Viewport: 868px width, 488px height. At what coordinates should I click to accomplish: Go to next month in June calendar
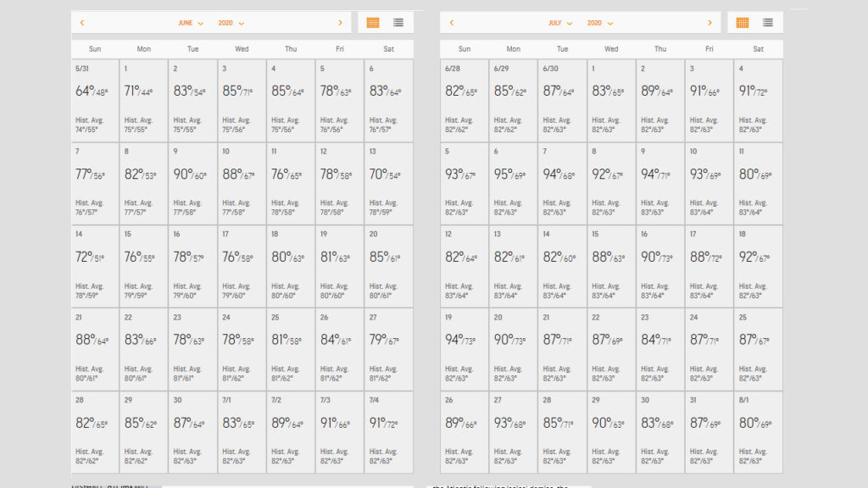(341, 23)
